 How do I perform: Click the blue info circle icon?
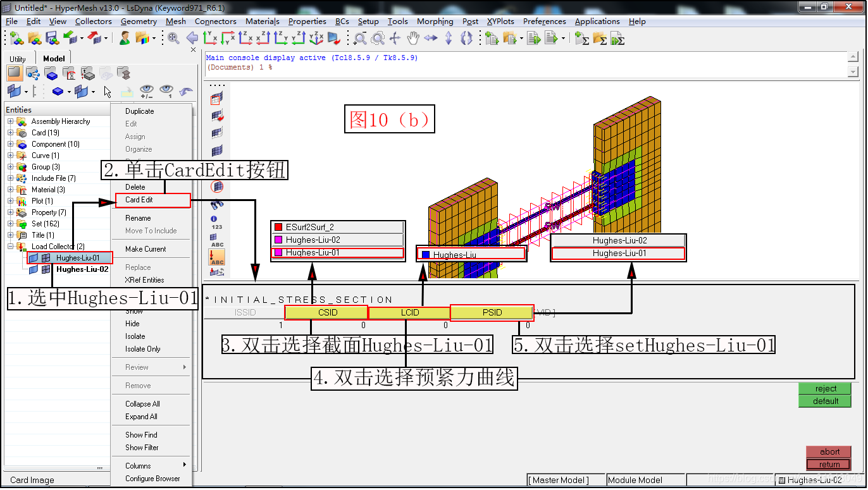(214, 219)
